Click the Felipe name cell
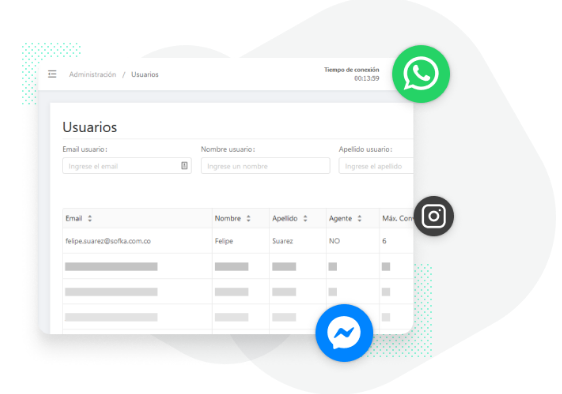The image size is (562, 394). coord(224,241)
